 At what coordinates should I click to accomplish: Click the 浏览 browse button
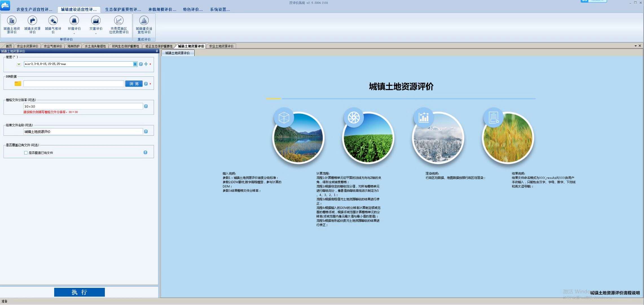click(x=134, y=84)
